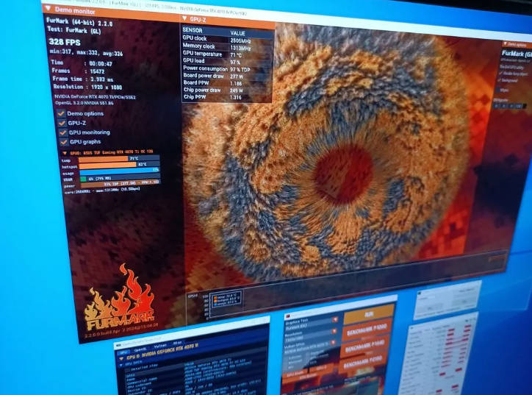Click the Board PPW 1.186 row
The width and height of the screenshot is (532, 395).
tap(227, 83)
